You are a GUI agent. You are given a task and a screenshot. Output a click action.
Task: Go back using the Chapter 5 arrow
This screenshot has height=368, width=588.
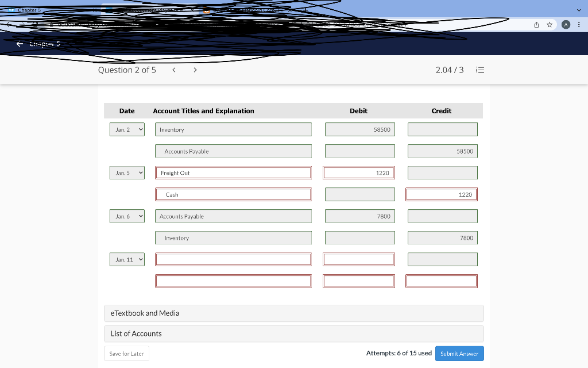point(20,44)
